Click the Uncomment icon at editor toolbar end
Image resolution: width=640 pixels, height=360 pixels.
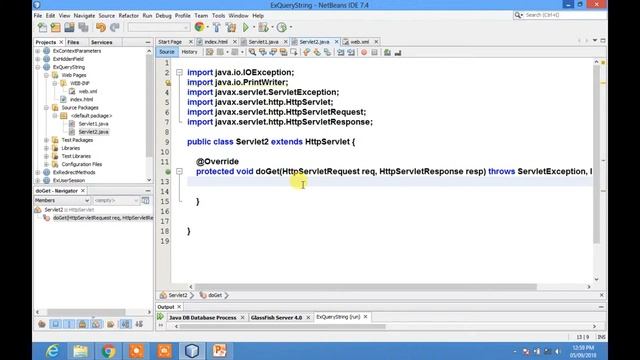coord(398,52)
